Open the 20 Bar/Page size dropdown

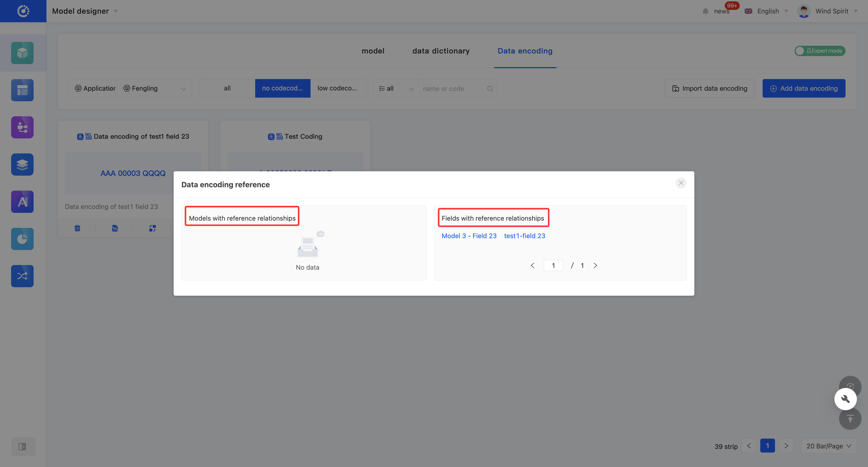click(x=828, y=446)
